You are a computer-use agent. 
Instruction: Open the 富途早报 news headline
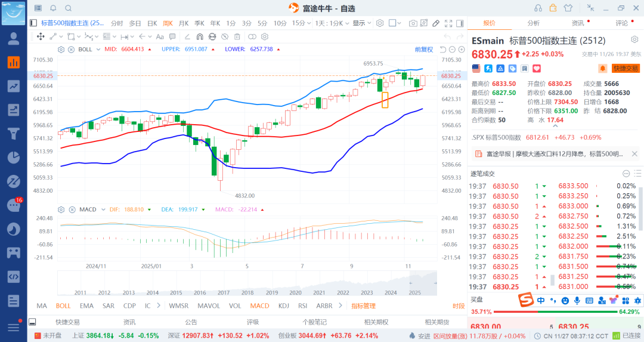[x=555, y=154]
